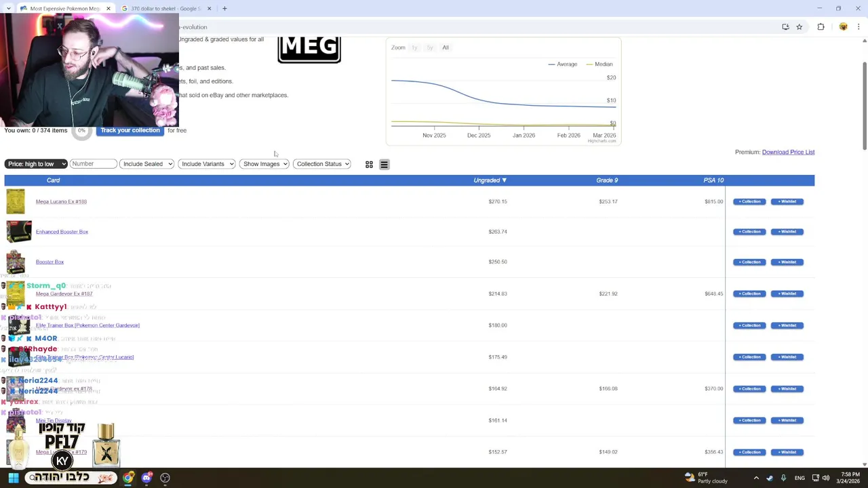868x488 pixels.
Task: Set chart zoom to 5y
Action: click(430, 47)
